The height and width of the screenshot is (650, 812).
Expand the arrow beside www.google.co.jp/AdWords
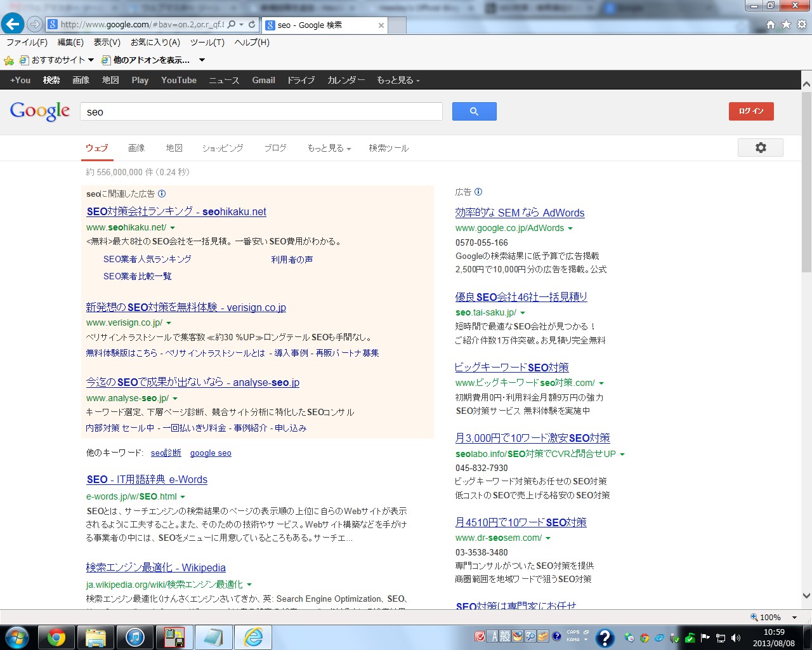pos(570,229)
